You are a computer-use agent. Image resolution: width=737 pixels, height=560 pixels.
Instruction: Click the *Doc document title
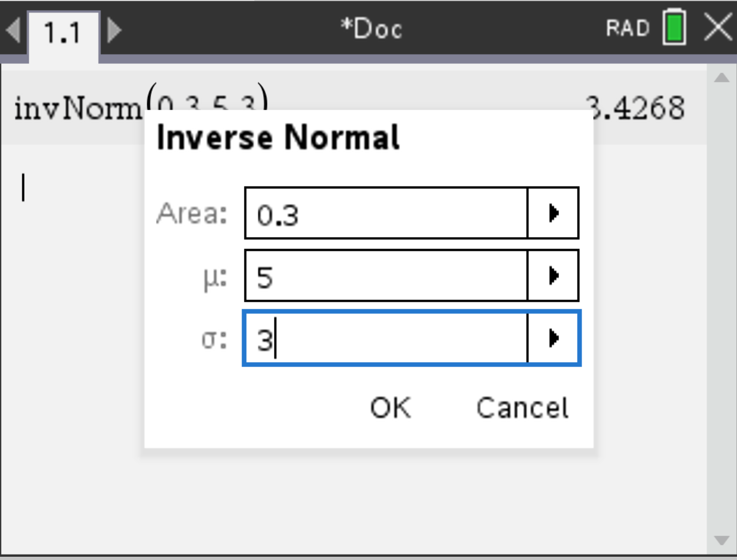(x=372, y=28)
